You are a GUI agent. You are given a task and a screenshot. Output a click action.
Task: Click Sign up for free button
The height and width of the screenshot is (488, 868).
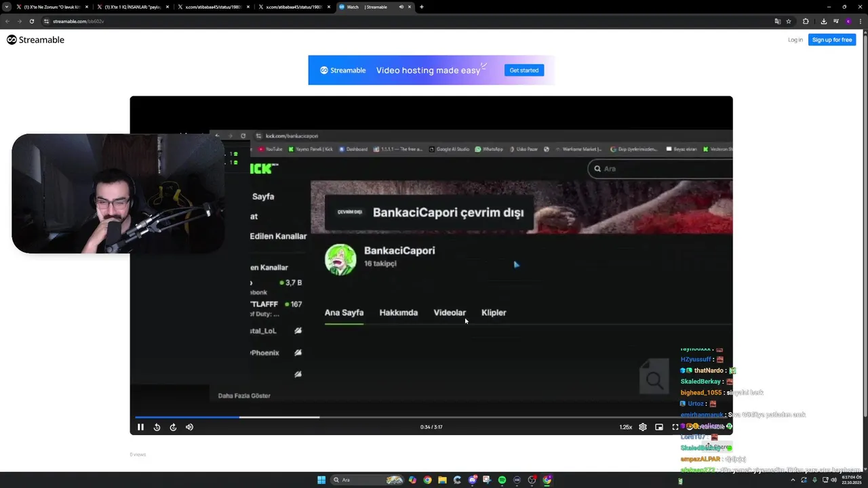coord(832,40)
